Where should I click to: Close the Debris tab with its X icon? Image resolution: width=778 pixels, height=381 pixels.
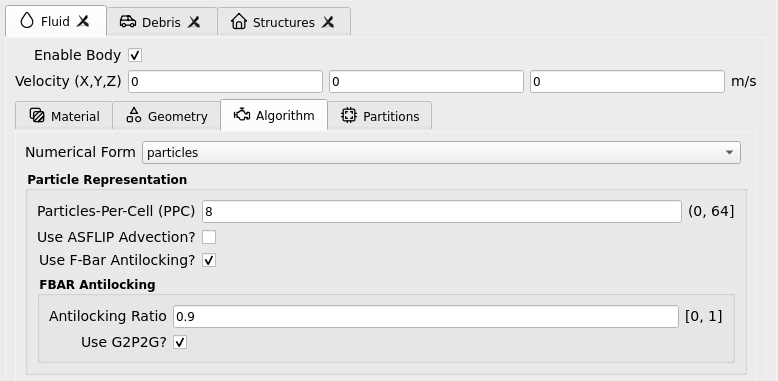pos(194,22)
